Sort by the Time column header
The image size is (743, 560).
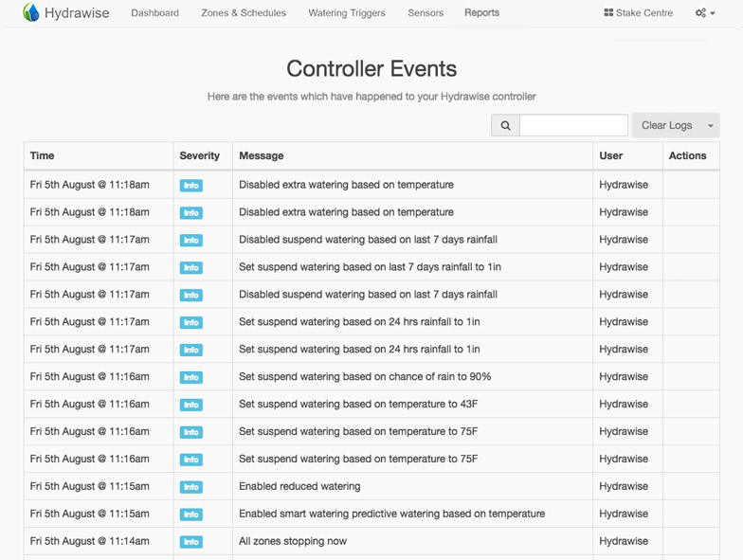coord(42,155)
